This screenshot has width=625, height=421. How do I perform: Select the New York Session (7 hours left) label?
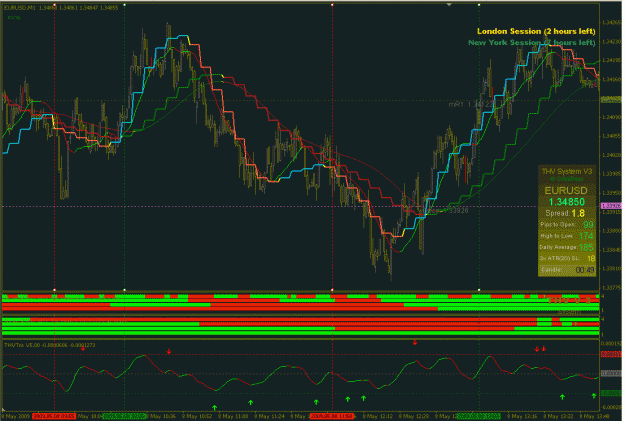coord(532,43)
